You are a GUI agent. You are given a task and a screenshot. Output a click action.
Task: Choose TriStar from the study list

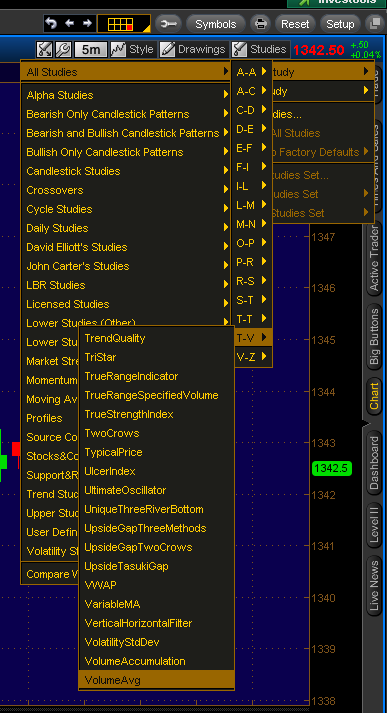pyautogui.click(x=156, y=357)
